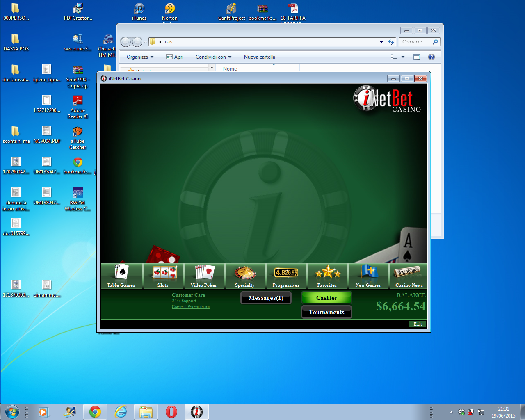
Task: Open Tournaments
Action: tap(326, 312)
